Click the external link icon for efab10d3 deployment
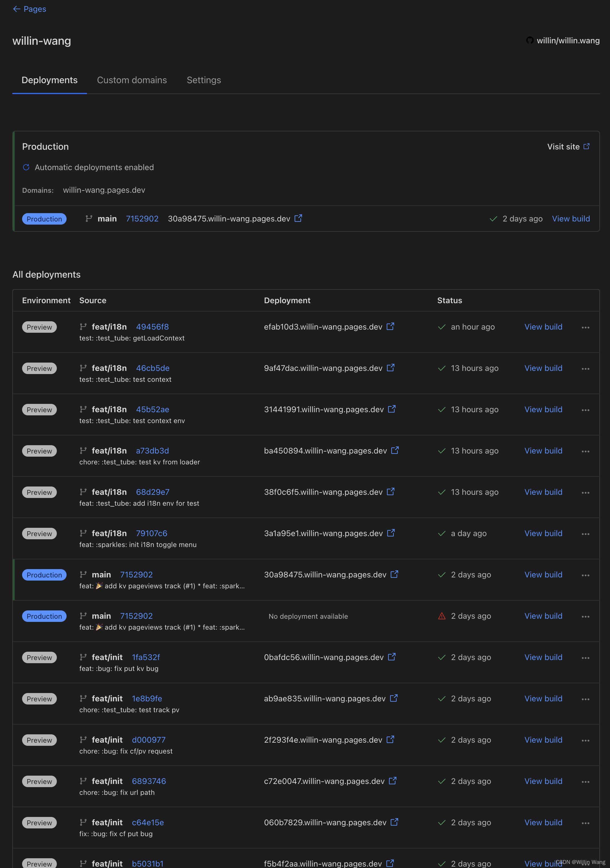The width and height of the screenshot is (610, 868). tap(390, 326)
